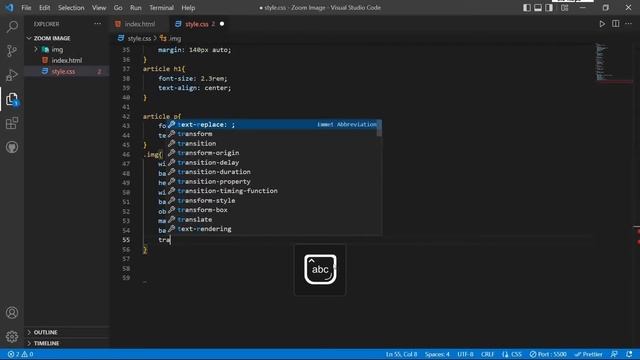Select transition-duration suggestion
This screenshot has width=640, height=360.
coord(273,172)
